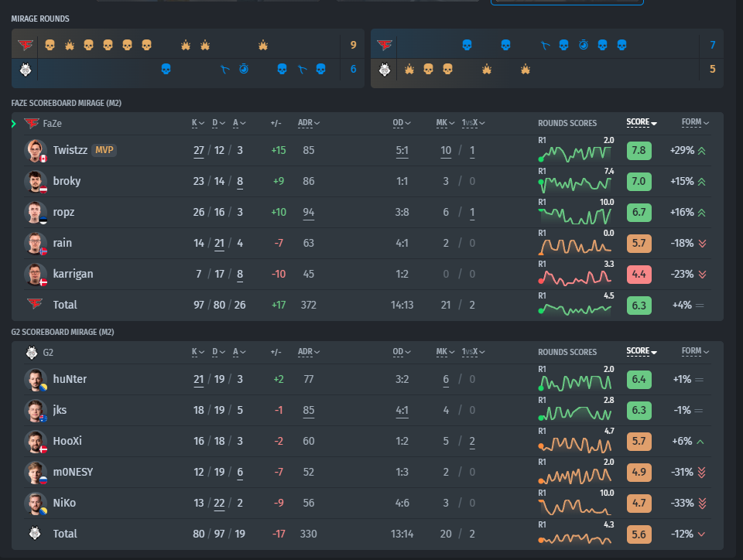Click rain 5.7 orange score badge
743x560 pixels.
point(639,244)
